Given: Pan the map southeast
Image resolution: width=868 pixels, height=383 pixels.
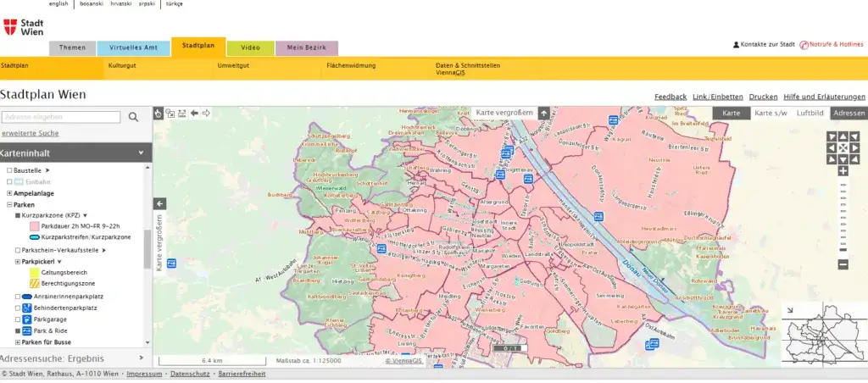Looking at the screenshot, I should coord(854,159).
